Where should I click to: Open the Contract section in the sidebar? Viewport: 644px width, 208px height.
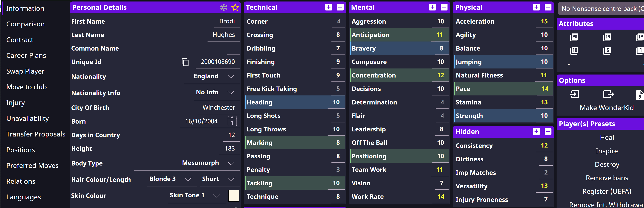pyautogui.click(x=20, y=40)
